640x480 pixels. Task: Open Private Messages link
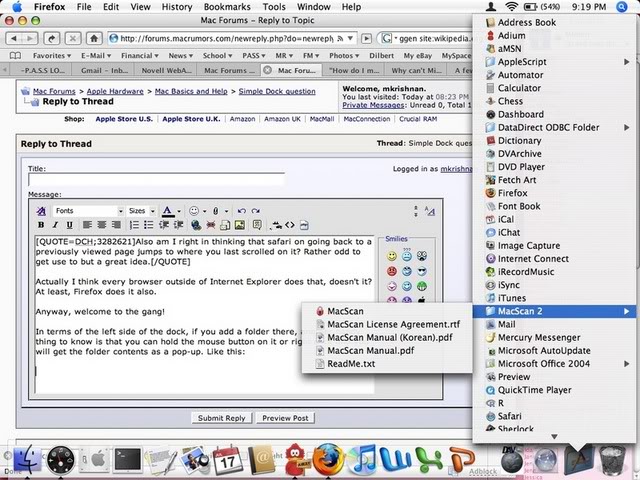coord(373,105)
